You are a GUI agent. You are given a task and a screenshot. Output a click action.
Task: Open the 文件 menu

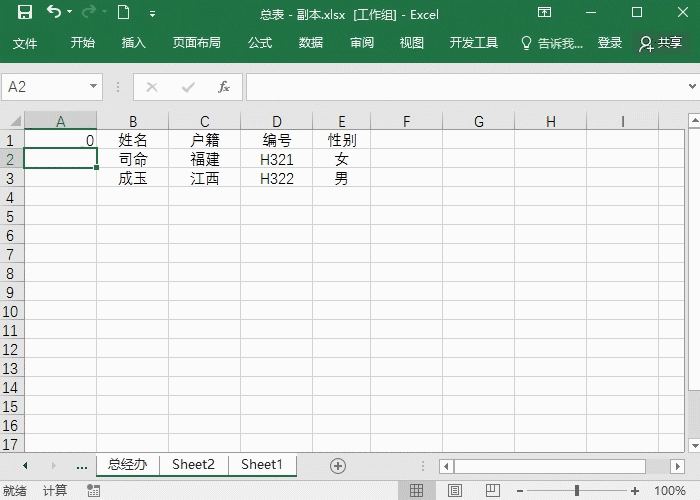[25, 43]
